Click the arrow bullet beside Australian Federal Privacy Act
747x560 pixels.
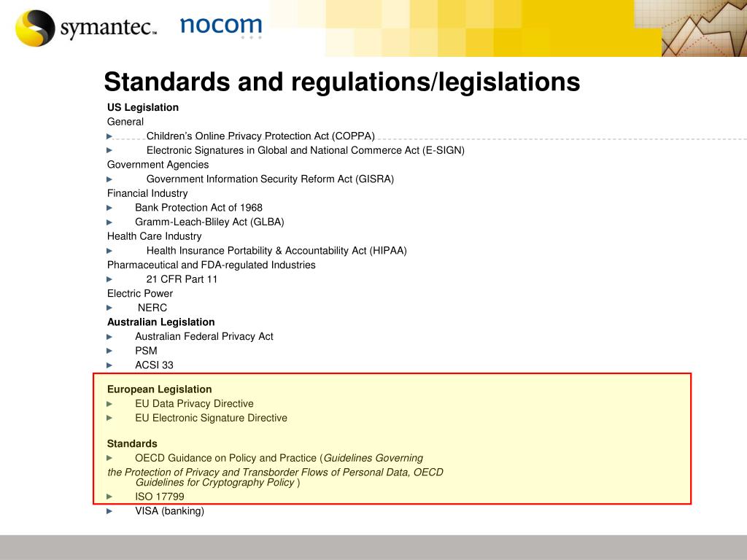pyautogui.click(x=109, y=337)
